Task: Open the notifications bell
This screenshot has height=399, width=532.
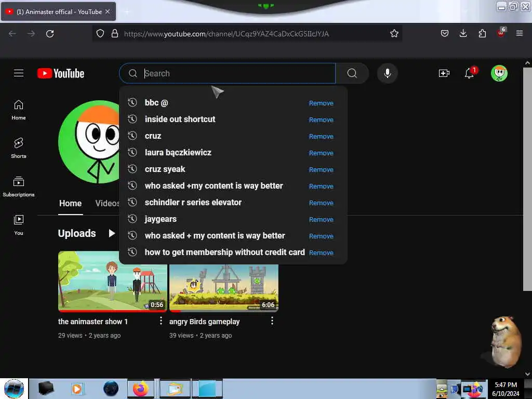Action: (x=470, y=73)
